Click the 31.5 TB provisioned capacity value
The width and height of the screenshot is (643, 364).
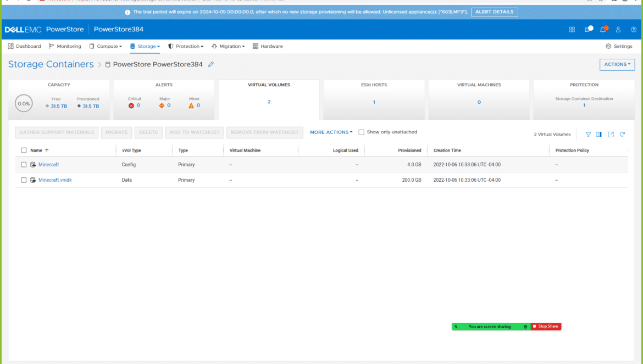coord(91,106)
